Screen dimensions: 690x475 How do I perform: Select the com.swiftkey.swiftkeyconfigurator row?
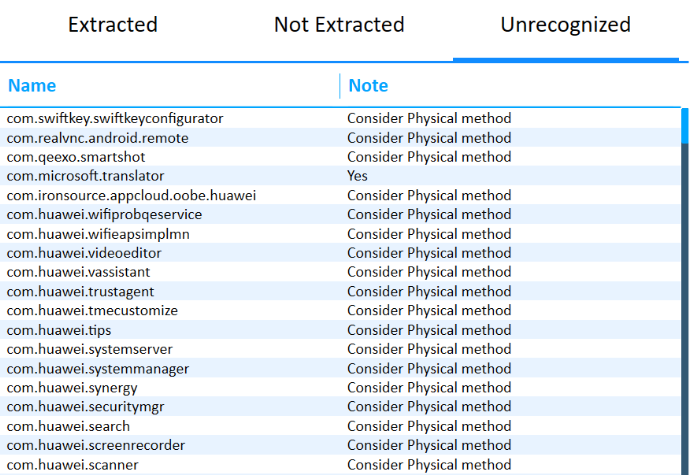tap(115, 118)
